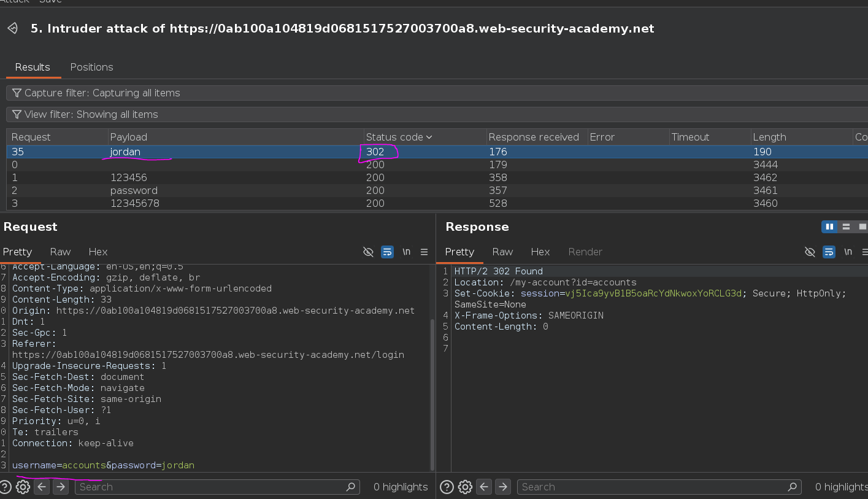Screen dimensions: 868x499
Task: Open search settings gear under Request
Action: tap(23, 487)
